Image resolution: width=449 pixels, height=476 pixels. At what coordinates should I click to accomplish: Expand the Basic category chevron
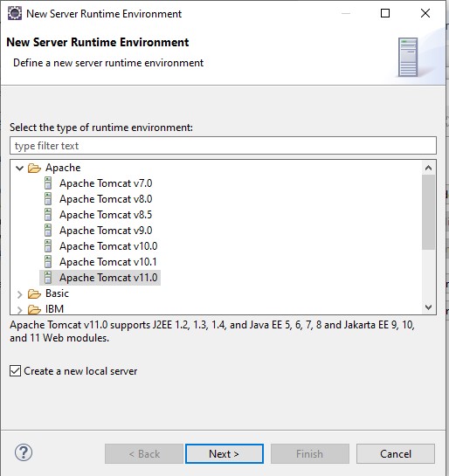(20, 293)
